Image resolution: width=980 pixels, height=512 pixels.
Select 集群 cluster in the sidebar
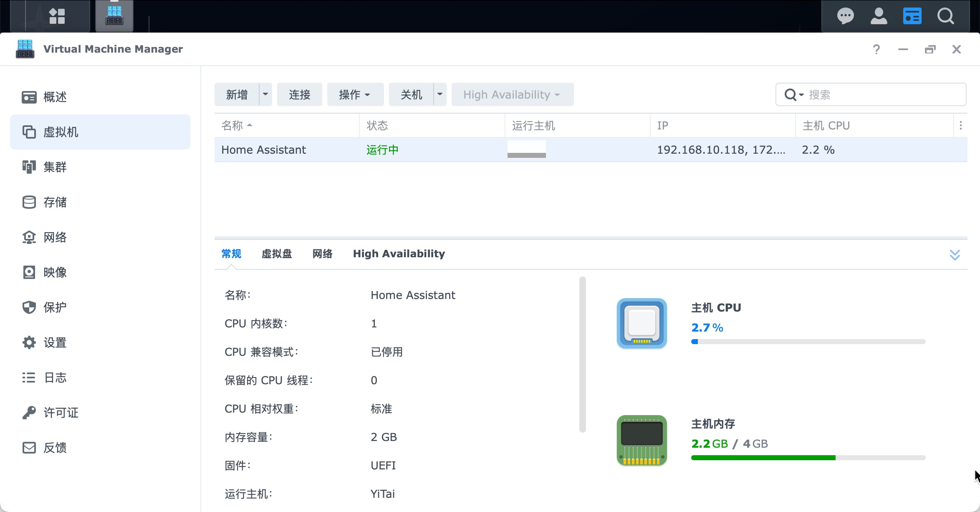pos(54,167)
